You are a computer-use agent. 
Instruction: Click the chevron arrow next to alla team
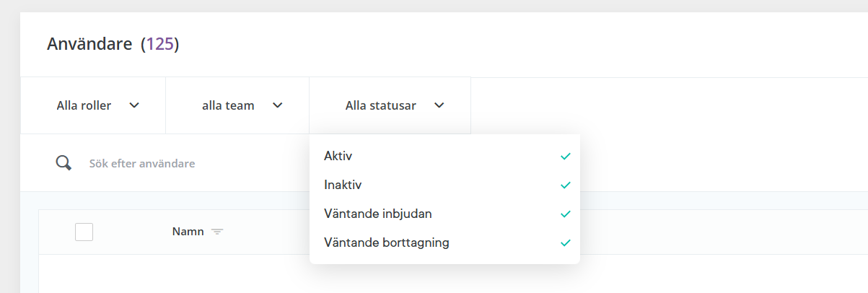click(277, 105)
